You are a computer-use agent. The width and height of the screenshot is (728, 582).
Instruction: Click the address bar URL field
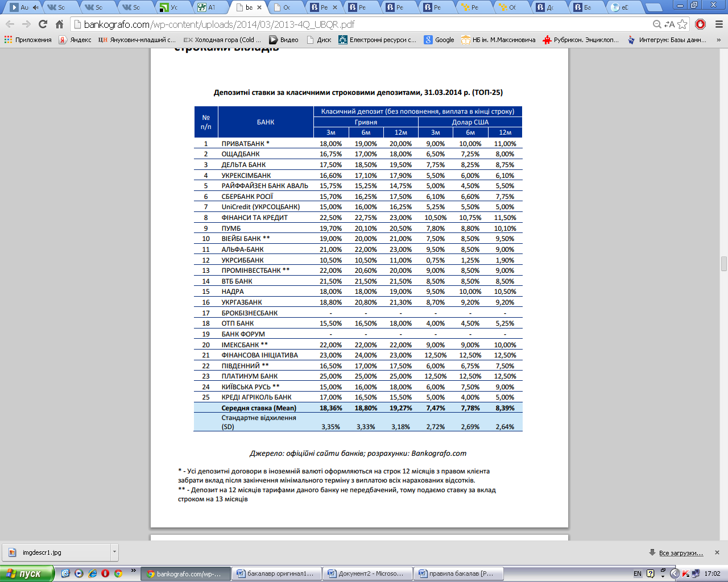pyautogui.click(x=364, y=24)
